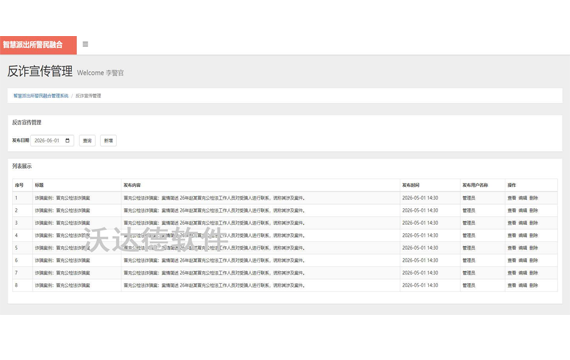The height and width of the screenshot is (360, 570).
Task: Click the 列表展示 panel heading
Action: (22, 166)
